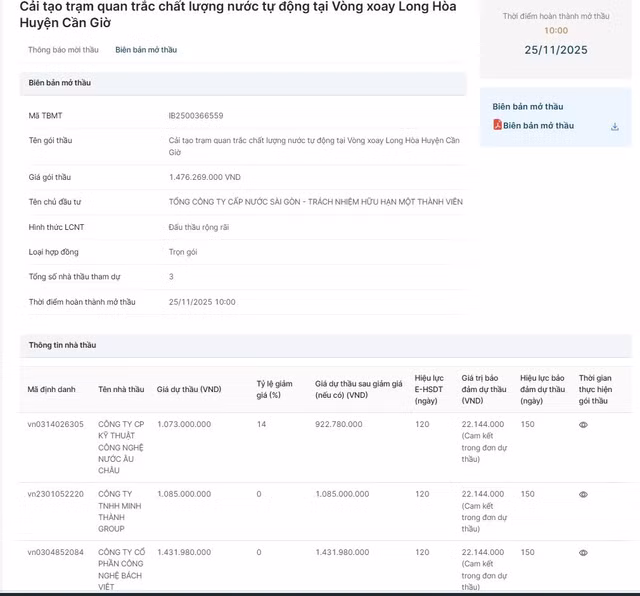Image resolution: width=640 pixels, height=596 pixels.
Task: Select company name Công ty TNHH Minh Thành Group
Action: point(117,512)
